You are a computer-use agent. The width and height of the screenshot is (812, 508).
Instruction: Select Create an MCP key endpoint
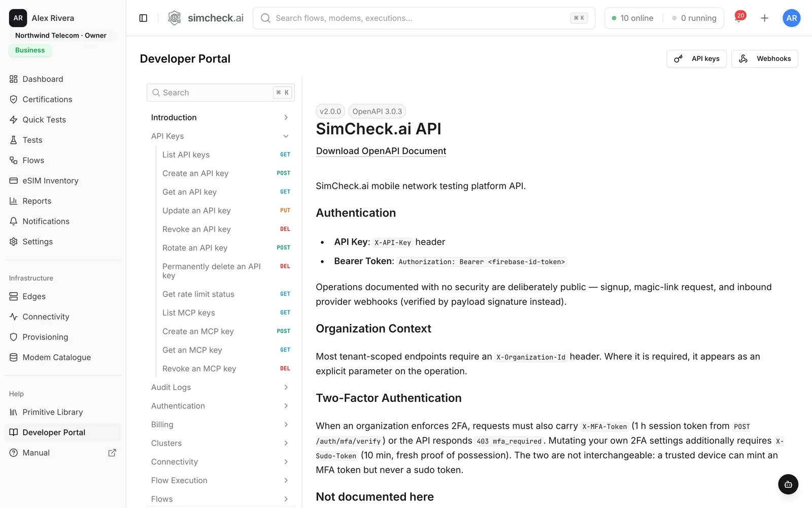(x=226, y=332)
